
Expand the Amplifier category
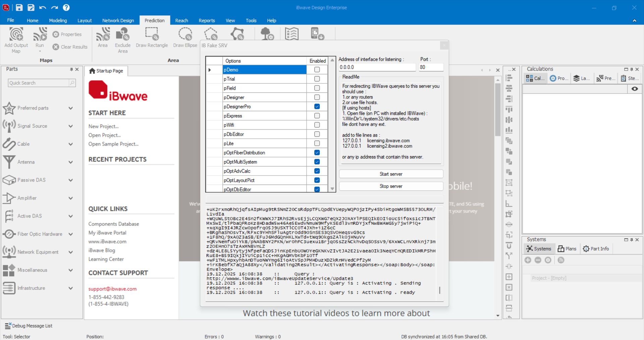(x=71, y=198)
